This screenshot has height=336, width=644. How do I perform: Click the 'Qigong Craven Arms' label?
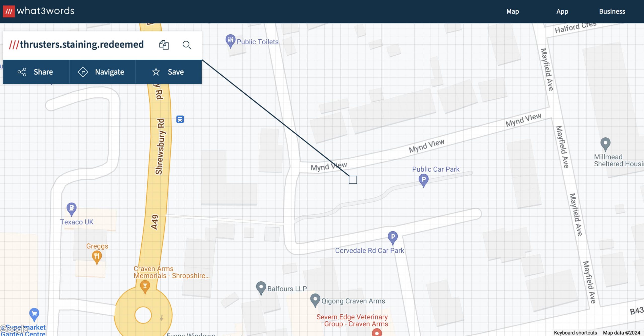click(353, 301)
